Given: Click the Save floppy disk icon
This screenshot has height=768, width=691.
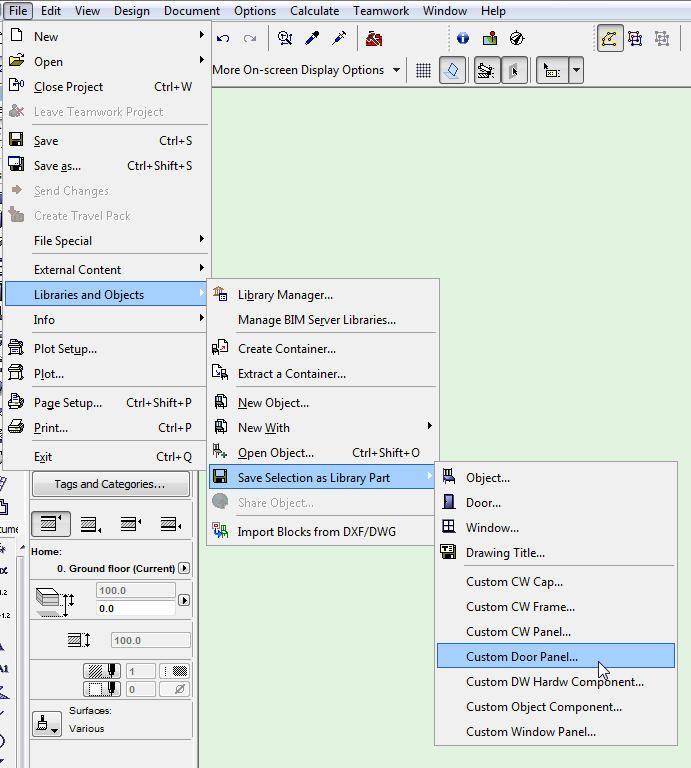Looking at the screenshot, I should (16, 140).
